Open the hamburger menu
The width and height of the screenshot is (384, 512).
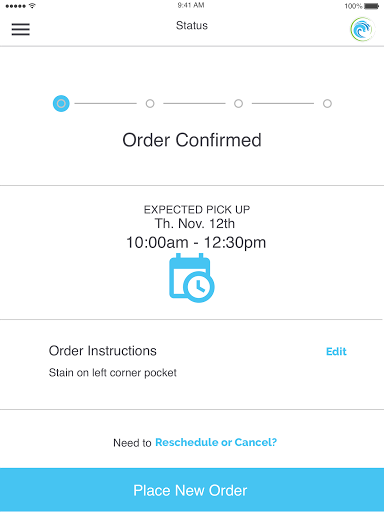click(21, 29)
